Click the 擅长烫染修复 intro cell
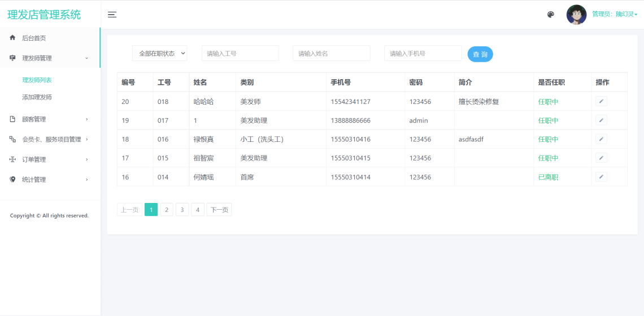Image resolution: width=644 pixels, height=316 pixels. click(479, 102)
